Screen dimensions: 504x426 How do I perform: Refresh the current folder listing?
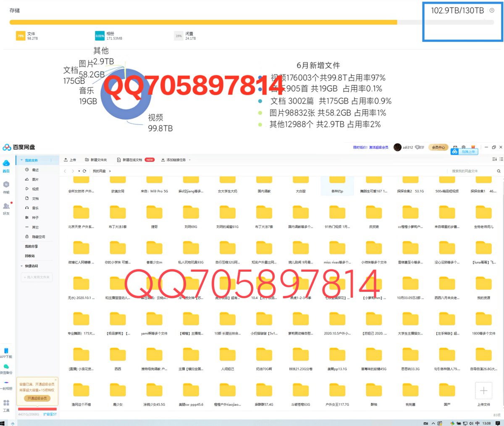click(84, 171)
